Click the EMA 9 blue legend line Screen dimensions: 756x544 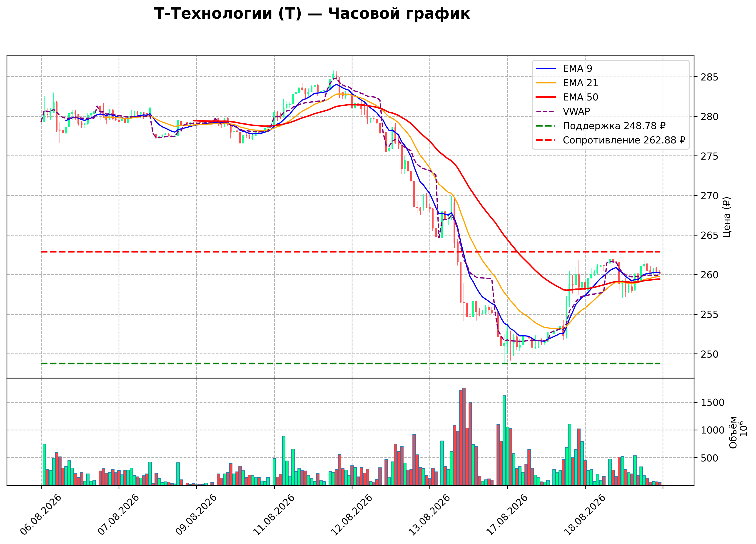pos(546,69)
